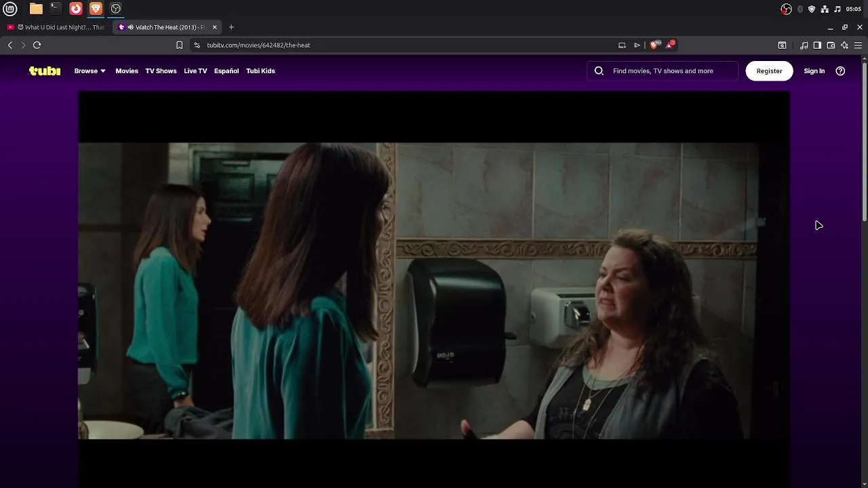Open the TV Shows section
The height and width of the screenshot is (488, 868).
tap(161, 70)
